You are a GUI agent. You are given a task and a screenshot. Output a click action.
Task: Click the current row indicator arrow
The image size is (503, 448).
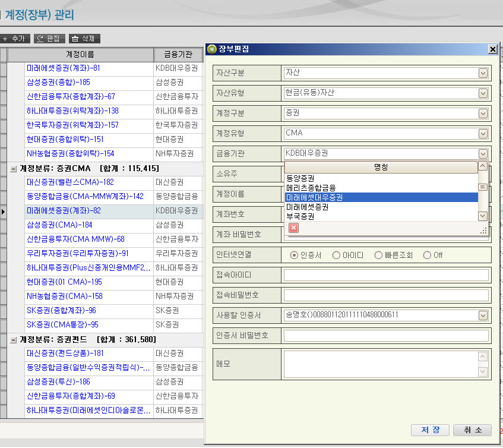pos(3,212)
